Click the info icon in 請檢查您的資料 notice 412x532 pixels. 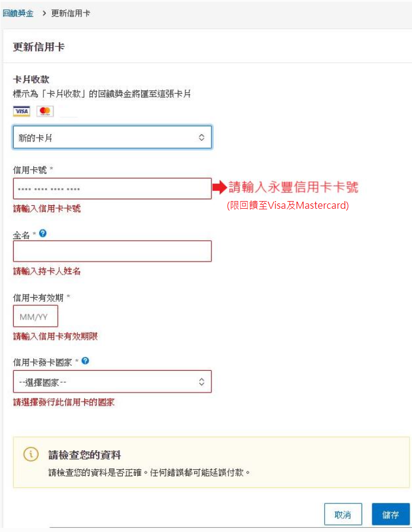31,454
